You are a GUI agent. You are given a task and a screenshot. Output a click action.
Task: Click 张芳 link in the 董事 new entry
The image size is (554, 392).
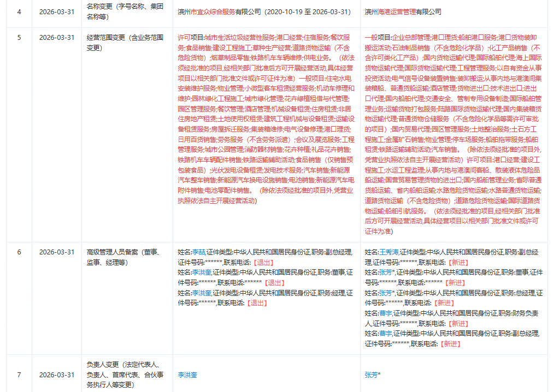click(387, 272)
